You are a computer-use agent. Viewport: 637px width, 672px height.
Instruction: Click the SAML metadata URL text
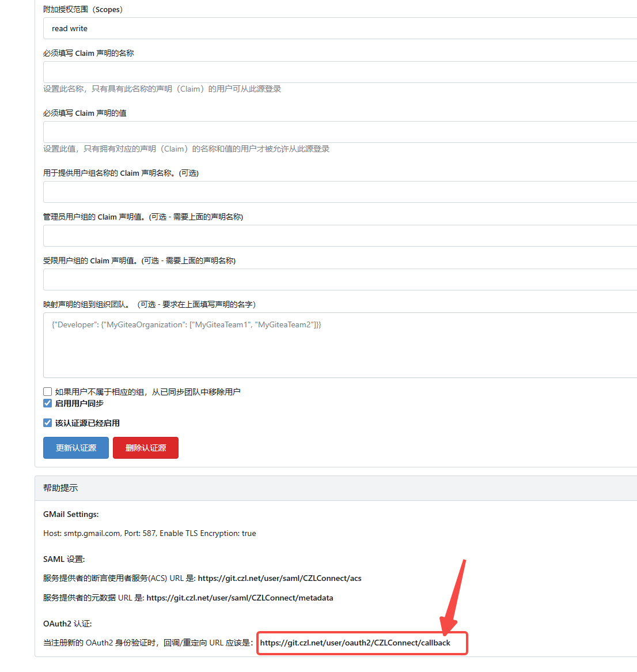point(240,598)
